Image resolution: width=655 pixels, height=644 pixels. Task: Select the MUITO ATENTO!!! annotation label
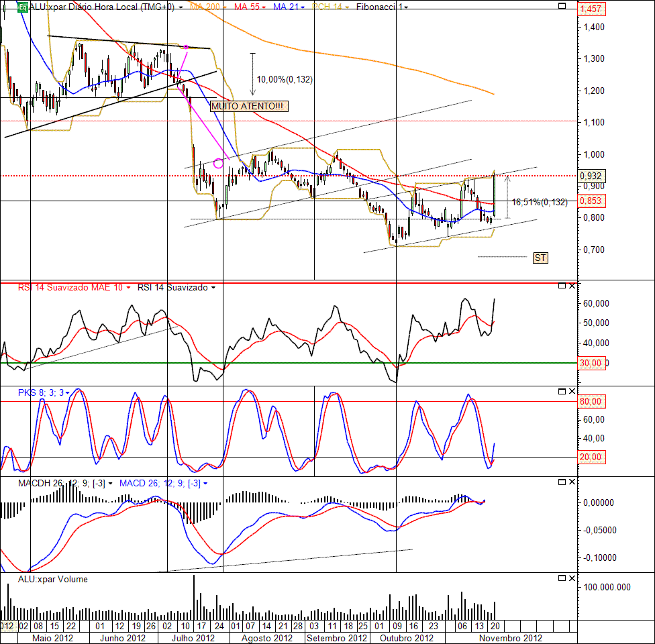coord(249,106)
